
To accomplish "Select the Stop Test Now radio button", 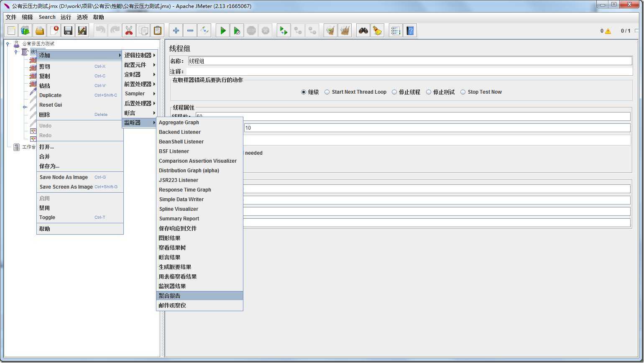I will 463,92.
